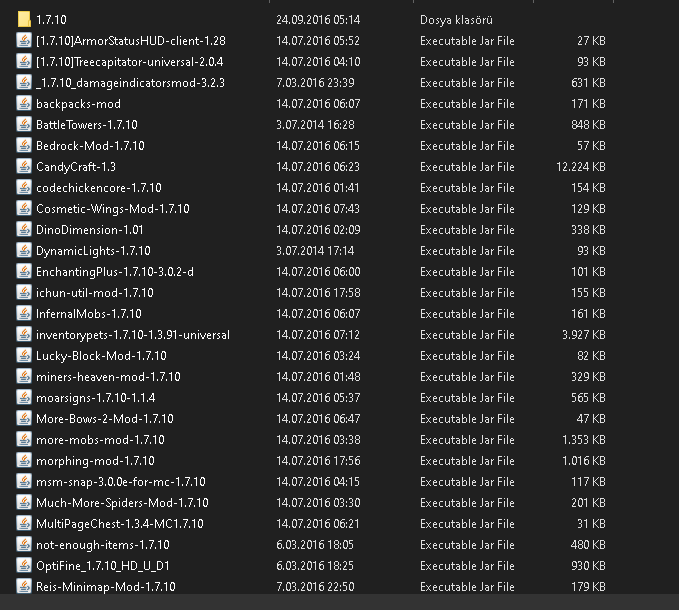This screenshot has height=610, width=679.
Task: Select the Much-More-Spiders-Mod-1.7.10 file
Action: 122,503
